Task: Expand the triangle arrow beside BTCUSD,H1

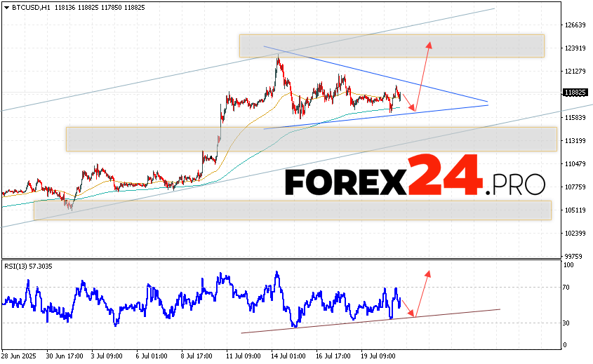Action: click(x=6, y=6)
